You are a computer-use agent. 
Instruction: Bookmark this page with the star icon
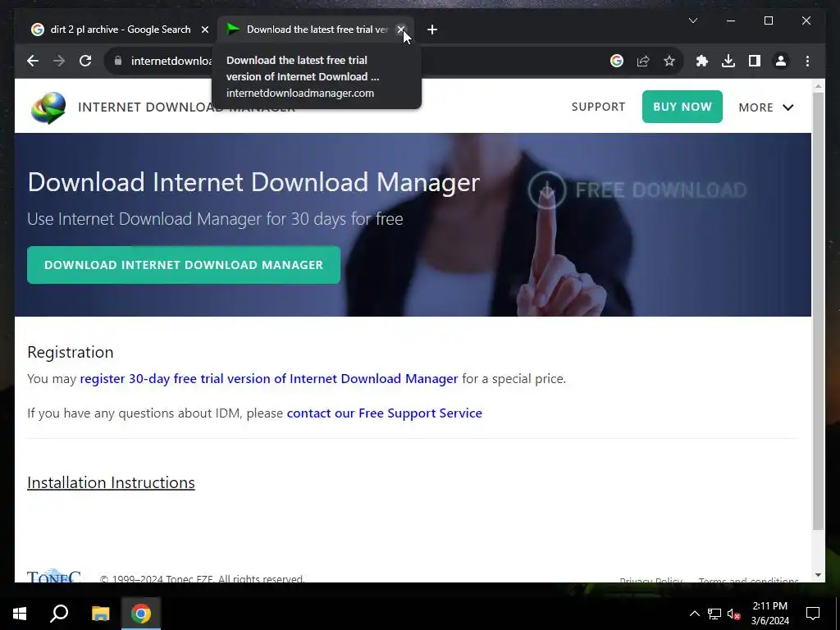(x=669, y=61)
